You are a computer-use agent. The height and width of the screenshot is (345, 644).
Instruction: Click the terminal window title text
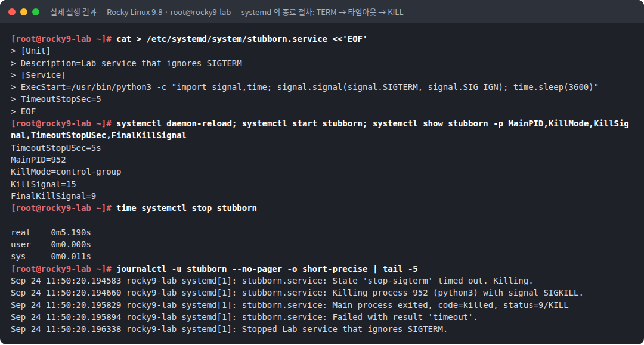pyautogui.click(x=227, y=13)
